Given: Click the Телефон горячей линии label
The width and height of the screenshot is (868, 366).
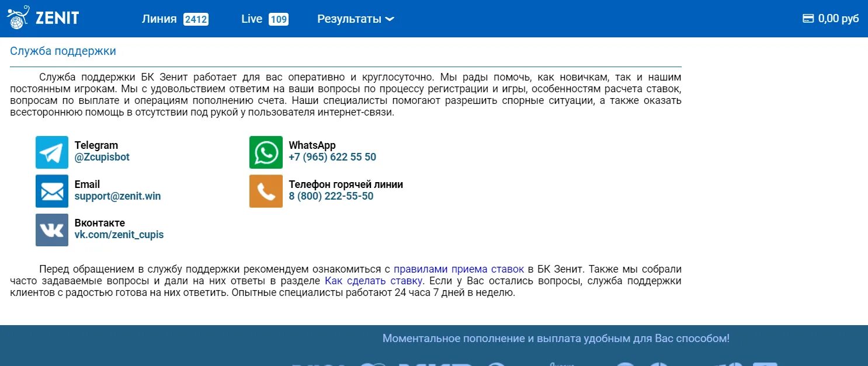Looking at the screenshot, I should pyautogui.click(x=346, y=184).
